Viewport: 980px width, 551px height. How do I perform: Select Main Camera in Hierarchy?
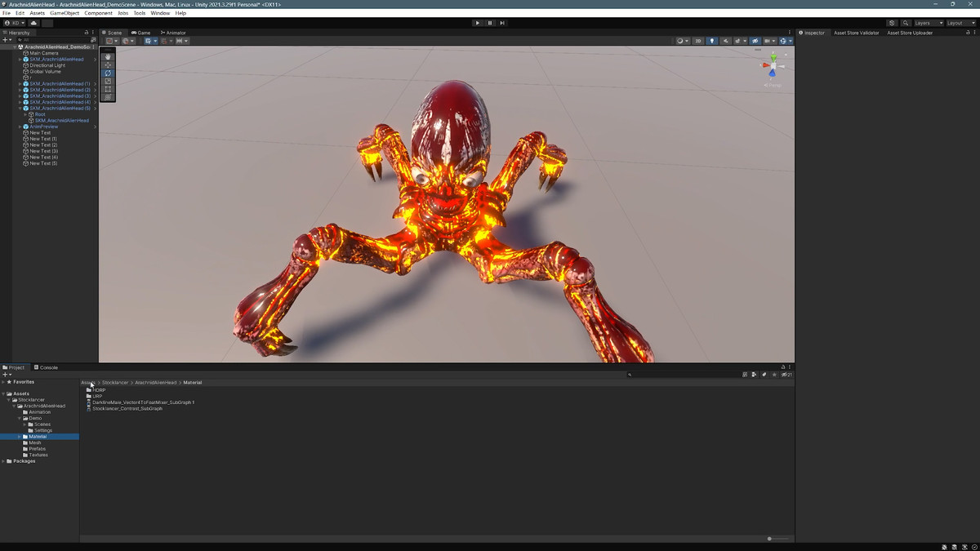43,53
